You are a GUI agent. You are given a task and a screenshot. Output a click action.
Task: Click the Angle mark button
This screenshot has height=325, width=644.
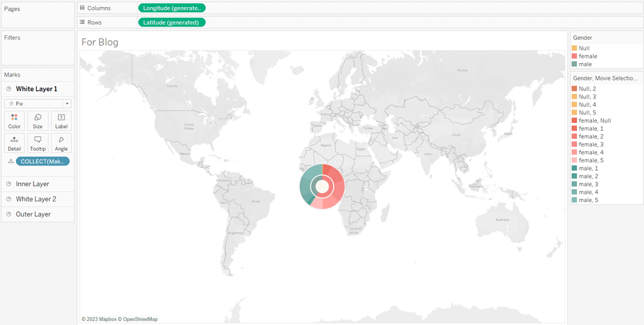(x=61, y=143)
